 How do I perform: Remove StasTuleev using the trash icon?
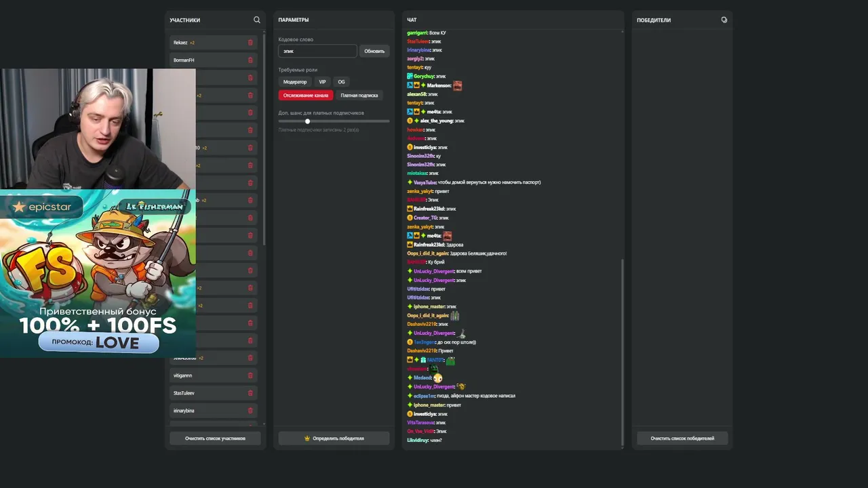pyautogui.click(x=250, y=393)
